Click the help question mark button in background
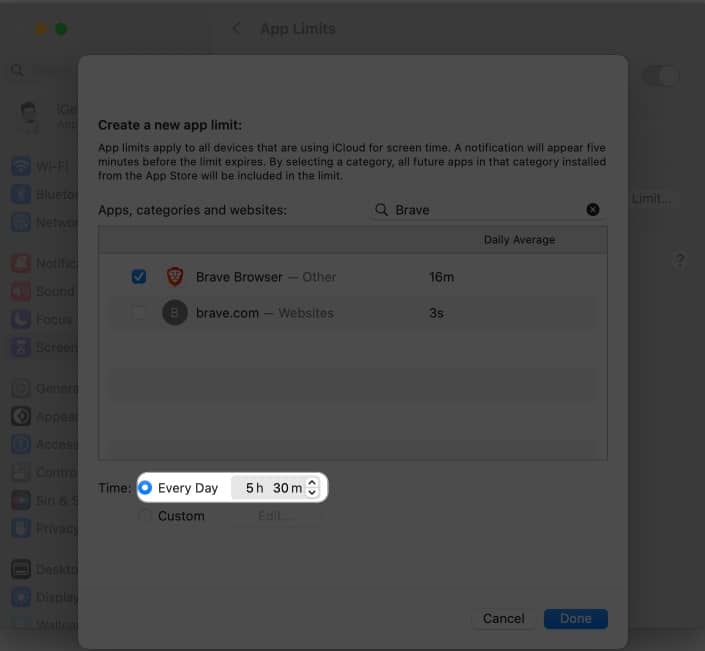 (679, 260)
